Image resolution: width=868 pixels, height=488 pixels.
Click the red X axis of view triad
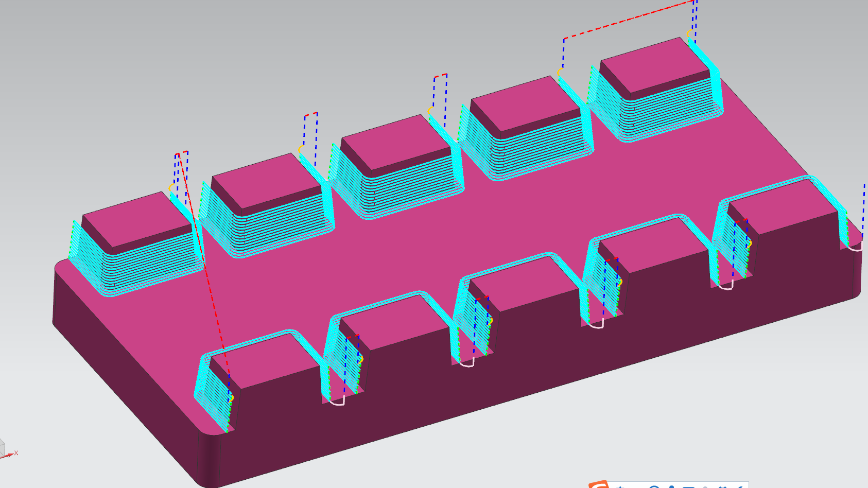click(9, 455)
